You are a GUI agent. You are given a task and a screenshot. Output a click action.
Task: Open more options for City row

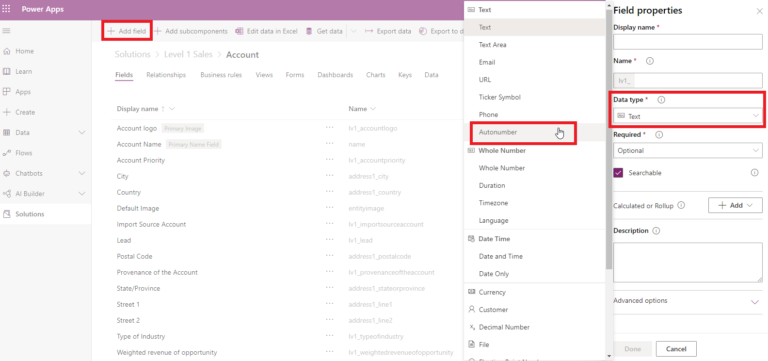tap(329, 176)
